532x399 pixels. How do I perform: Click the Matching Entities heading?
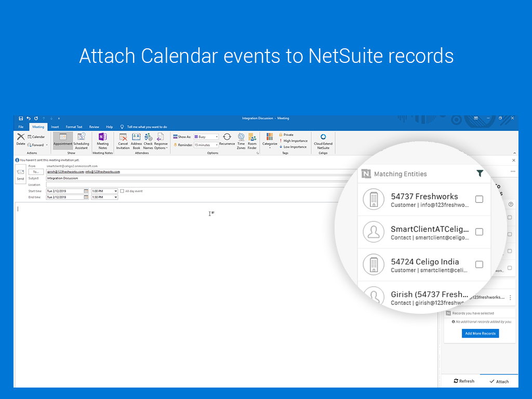[401, 174]
